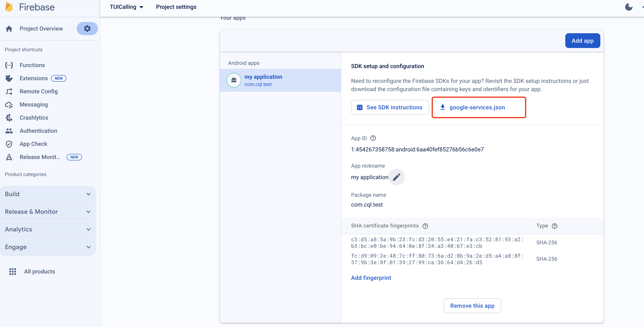Expand the Engage category
Viewport: 644px width, 327px height.
pos(48,247)
